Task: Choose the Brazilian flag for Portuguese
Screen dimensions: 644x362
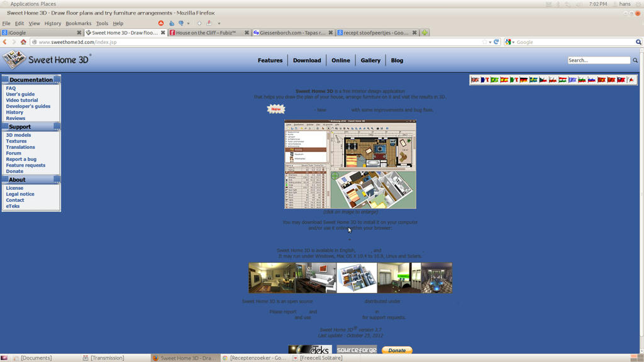Action: pyautogui.click(x=494, y=80)
